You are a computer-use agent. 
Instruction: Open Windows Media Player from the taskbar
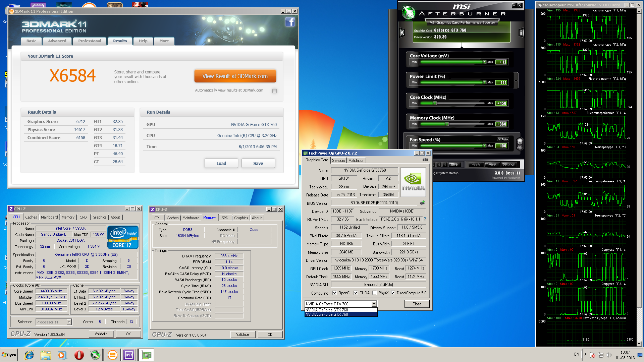[x=62, y=355]
